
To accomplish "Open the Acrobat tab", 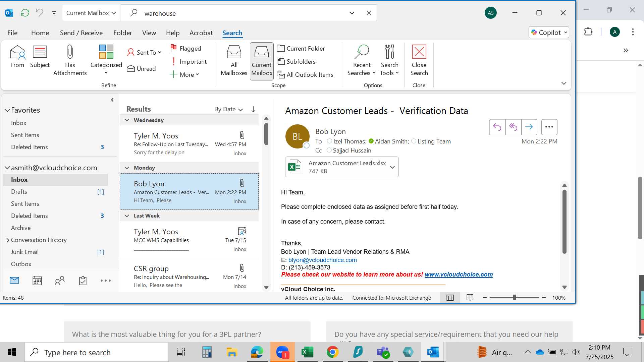I will [201, 33].
